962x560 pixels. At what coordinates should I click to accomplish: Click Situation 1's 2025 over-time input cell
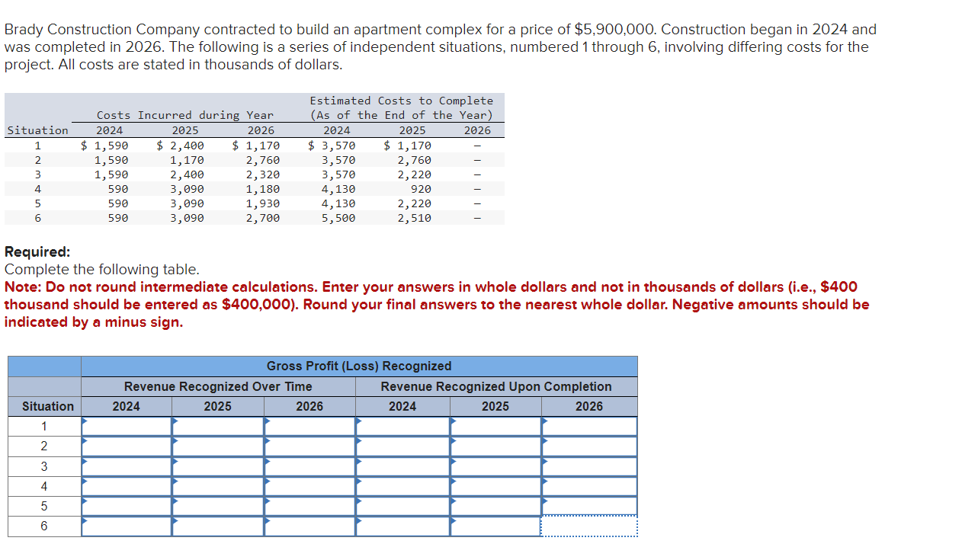[x=217, y=426]
